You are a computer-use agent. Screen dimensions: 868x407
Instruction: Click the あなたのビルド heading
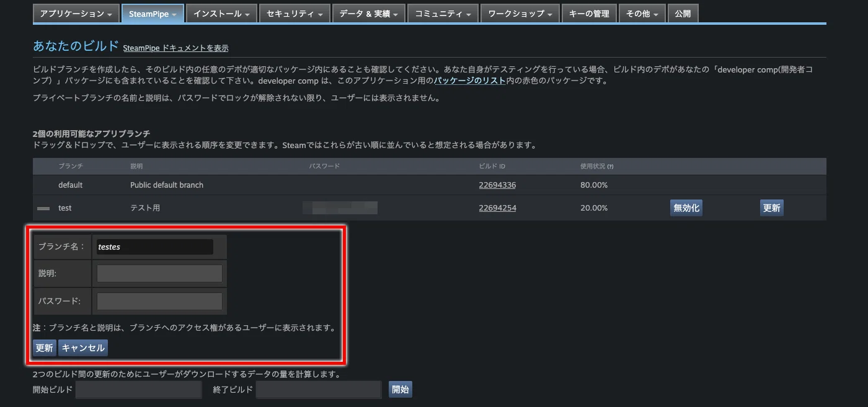(x=76, y=46)
